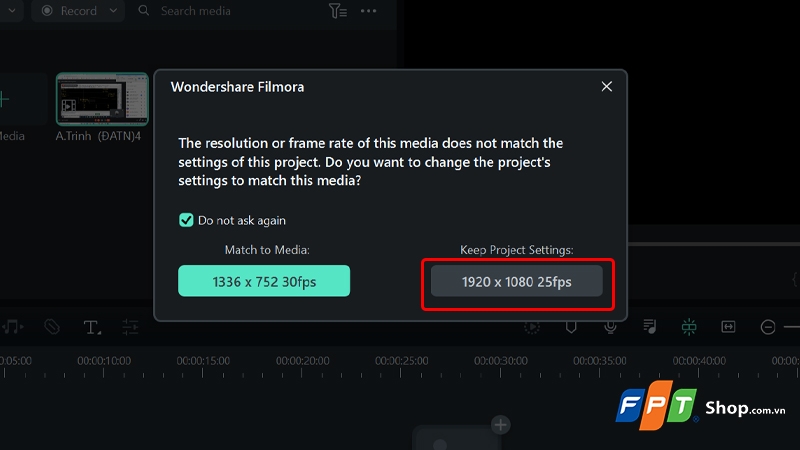The image size is (800, 450).
Task: Click the tag/label tool icon
Action: click(52, 327)
